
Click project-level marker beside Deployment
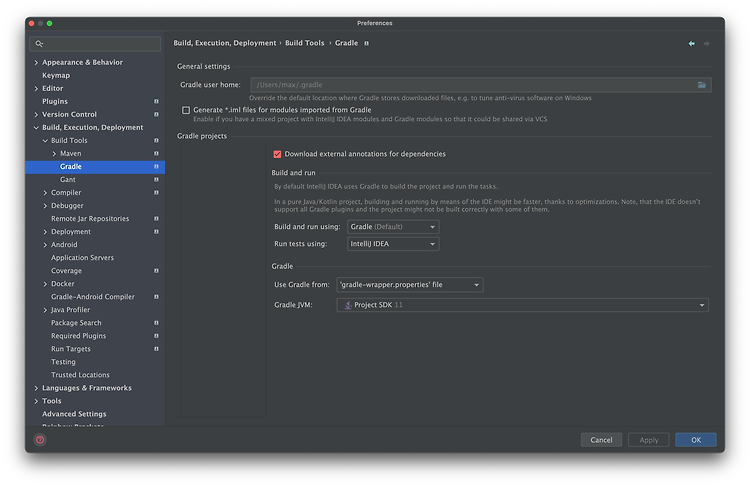tap(156, 232)
